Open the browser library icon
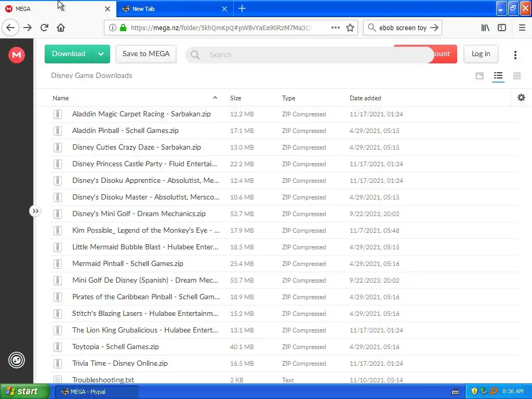532x399 pixels. pos(485,28)
